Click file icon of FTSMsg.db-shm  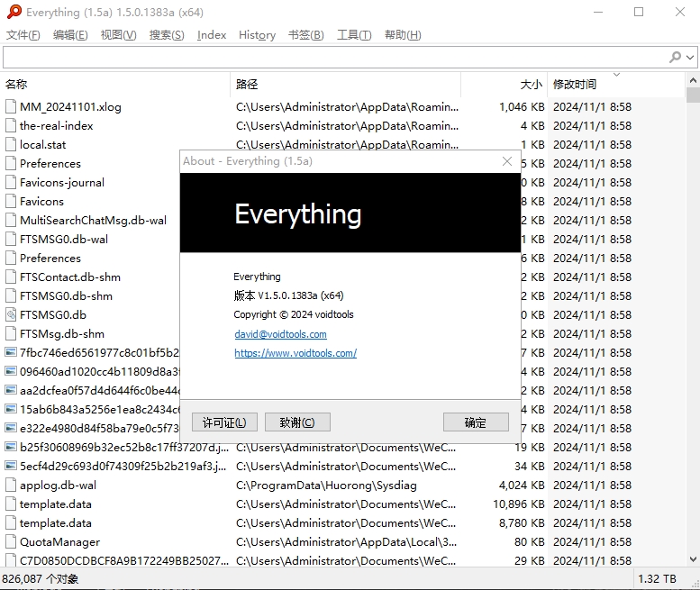[11, 334]
